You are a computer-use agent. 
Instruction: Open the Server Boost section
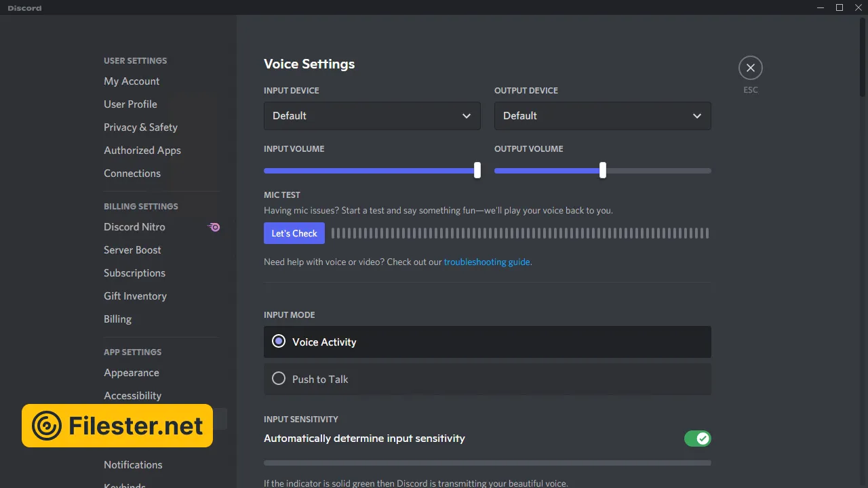click(x=132, y=250)
